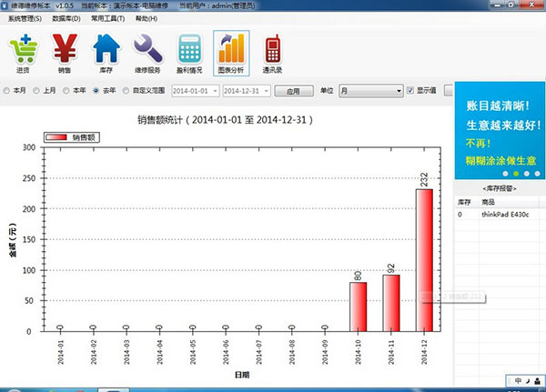Image resolution: width=546 pixels, height=392 pixels.
Task: Expand the start date 2014-01-01 dropdown
Action: pyautogui.click(x=215, y=91)
